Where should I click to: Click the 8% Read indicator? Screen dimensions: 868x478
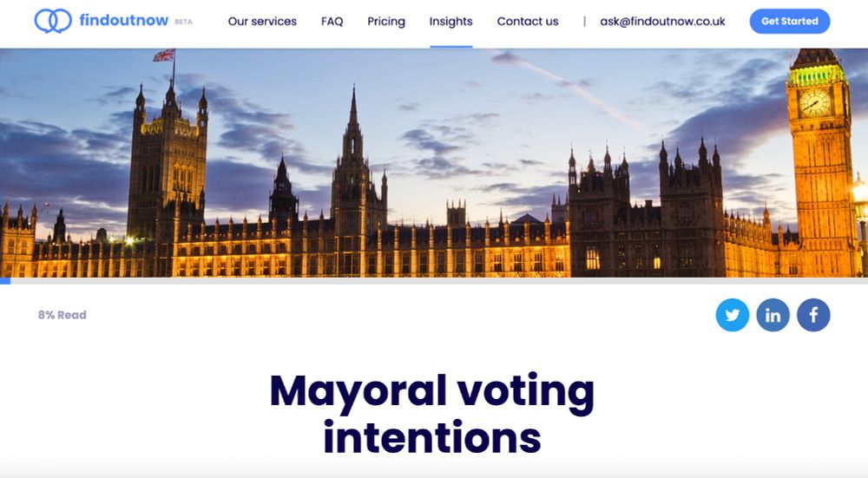pos(62,315)
